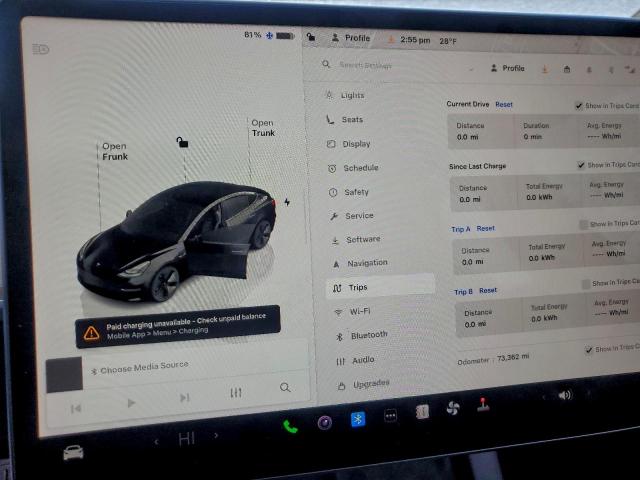Toggle Show in Trips Card for Odometer
The height and width of the screenshot is (480, 640).
[x=589, y=350]
